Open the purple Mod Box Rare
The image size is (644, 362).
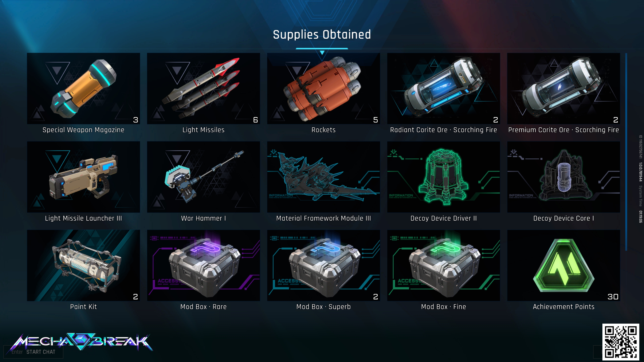point(203,265)
